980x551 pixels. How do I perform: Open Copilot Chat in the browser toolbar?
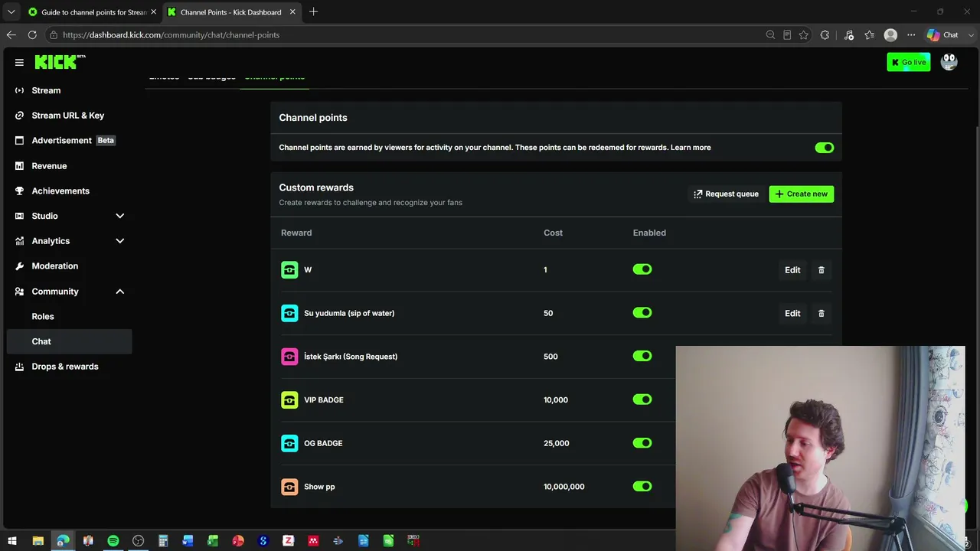[x=942, y=34]
